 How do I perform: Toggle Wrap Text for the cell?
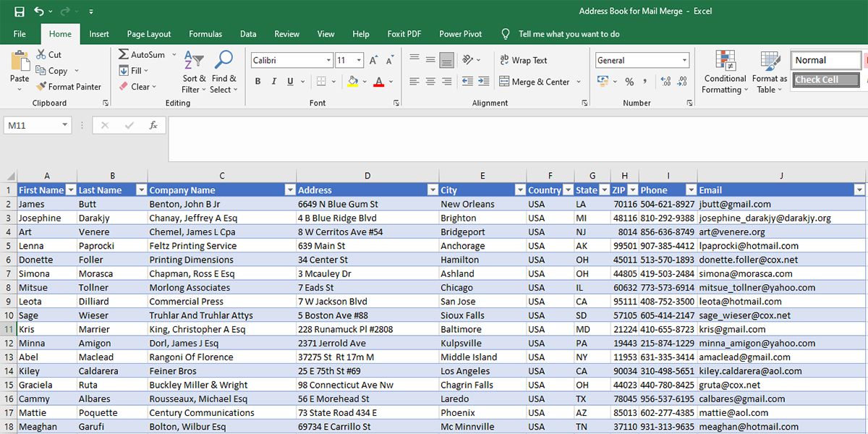(523, 61)
